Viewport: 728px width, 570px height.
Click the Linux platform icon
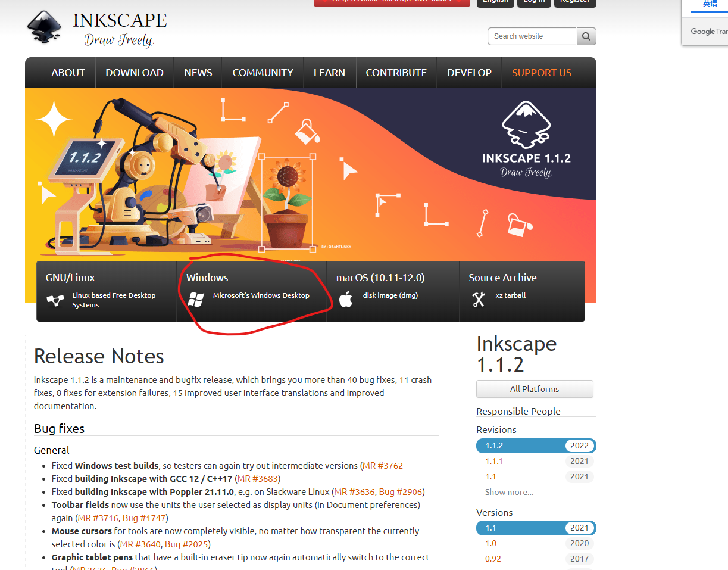[x=55, y=300]
